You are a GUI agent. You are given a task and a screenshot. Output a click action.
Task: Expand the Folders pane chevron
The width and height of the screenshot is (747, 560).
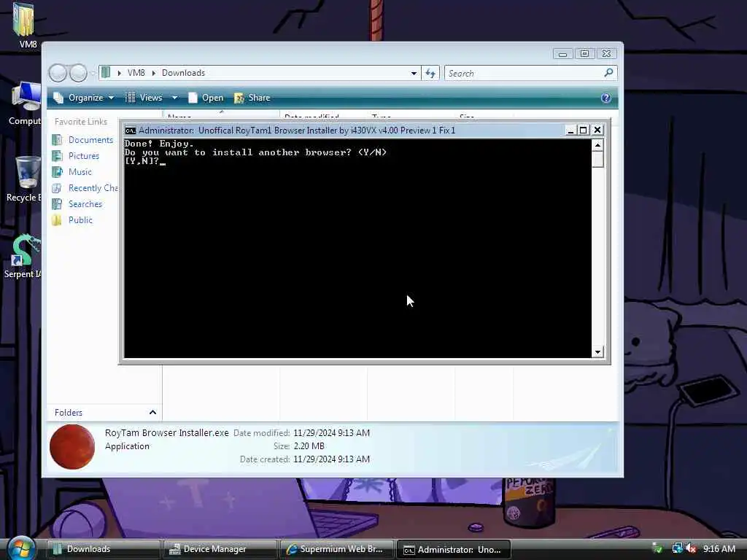click(152, 413)
